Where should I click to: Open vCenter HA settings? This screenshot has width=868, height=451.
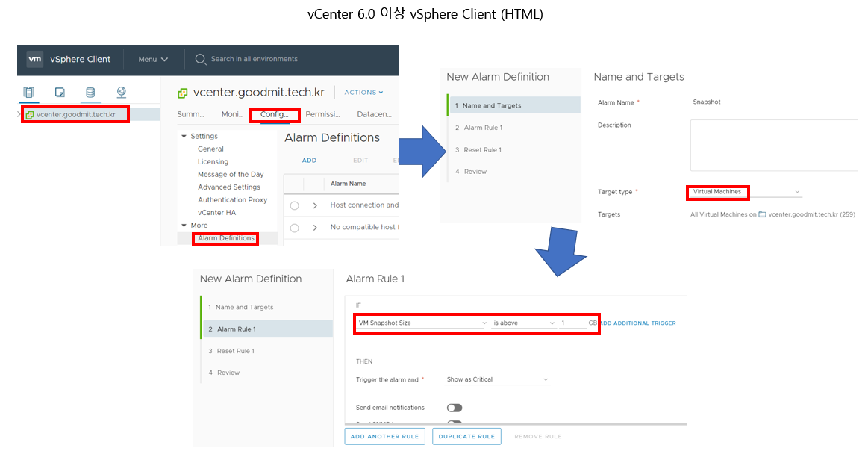(217, 213)
